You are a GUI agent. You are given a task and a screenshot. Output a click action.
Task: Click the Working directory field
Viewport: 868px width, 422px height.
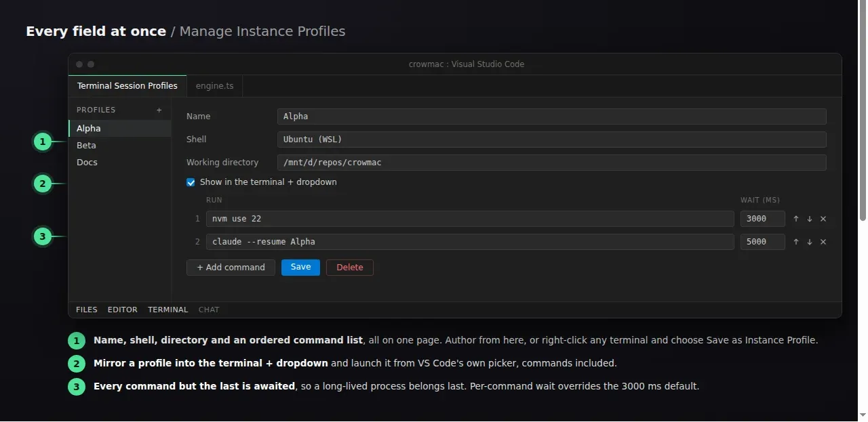pos(552,163)
